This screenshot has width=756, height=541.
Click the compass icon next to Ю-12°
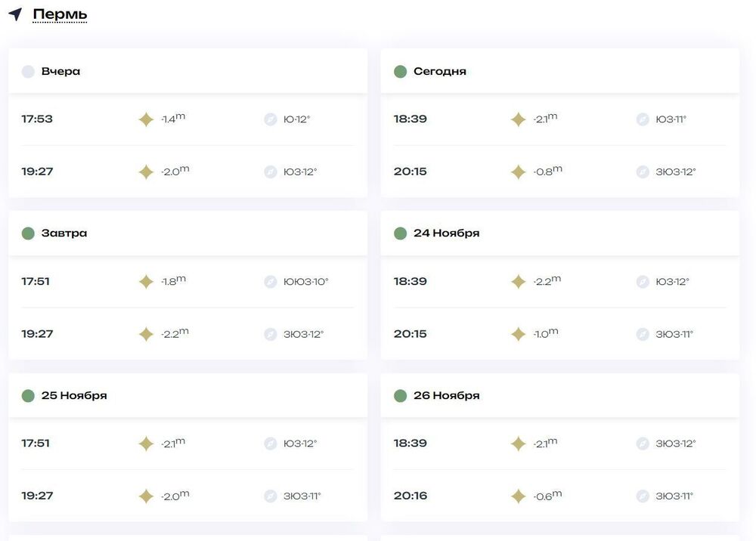[271, 119]
